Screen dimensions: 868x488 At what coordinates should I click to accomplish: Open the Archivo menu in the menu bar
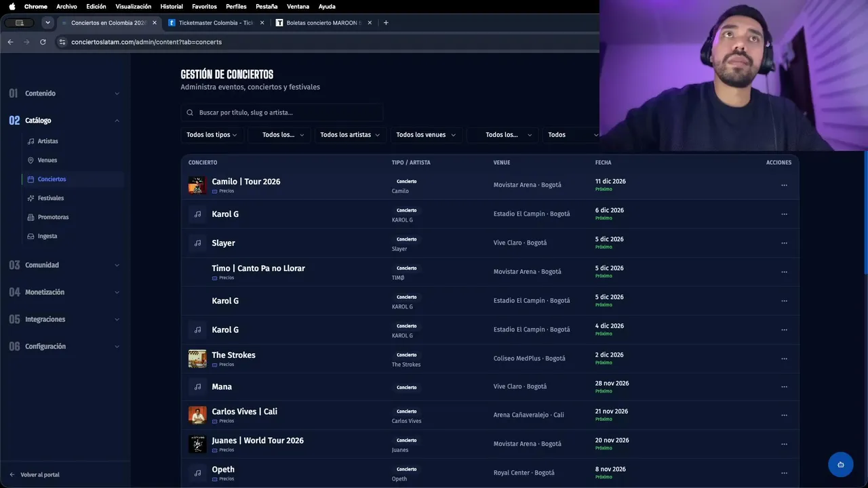(66, 6)
